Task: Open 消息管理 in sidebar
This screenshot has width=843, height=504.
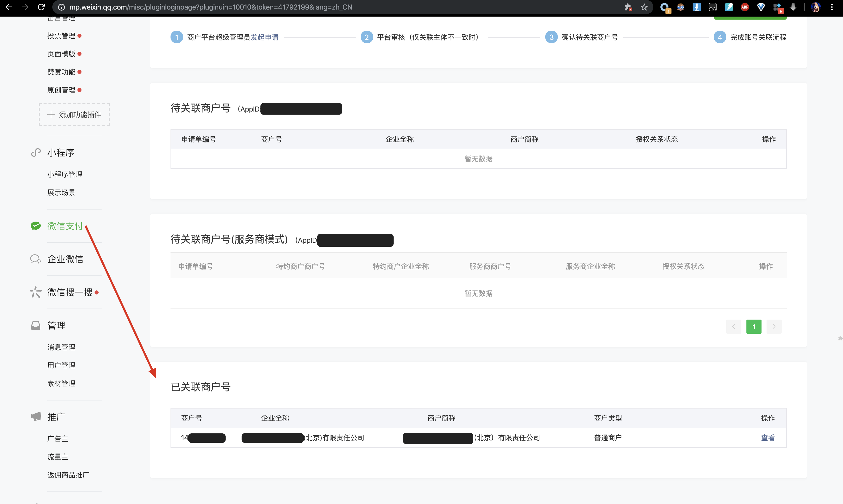Action: click(x=61, y=347)
